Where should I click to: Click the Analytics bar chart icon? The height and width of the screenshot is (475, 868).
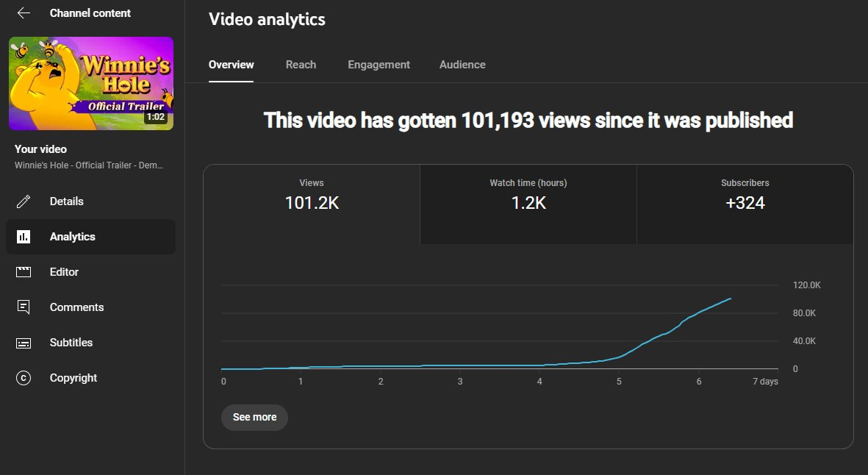[24, 237]
